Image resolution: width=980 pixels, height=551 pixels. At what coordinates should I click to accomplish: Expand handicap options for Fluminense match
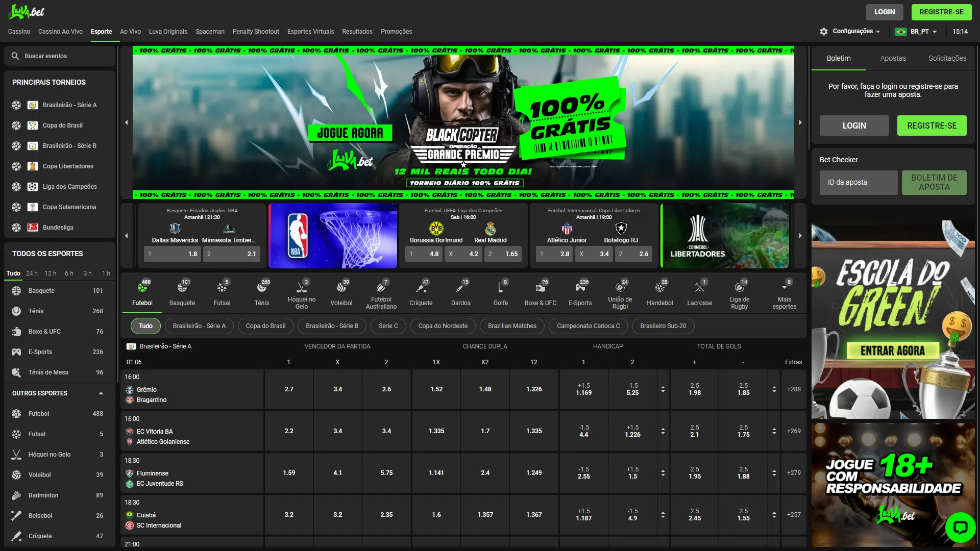pos(663,473)
